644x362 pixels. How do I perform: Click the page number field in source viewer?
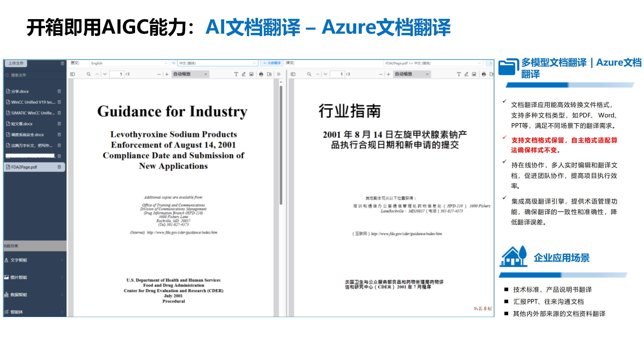pyautogui.click(x=117, y=74)
